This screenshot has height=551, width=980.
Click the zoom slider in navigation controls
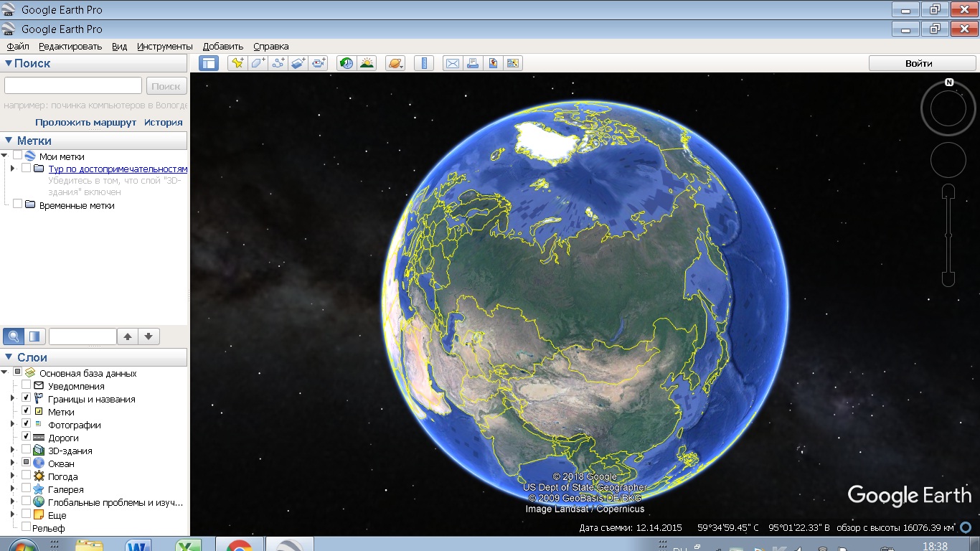tap(948, 235)
